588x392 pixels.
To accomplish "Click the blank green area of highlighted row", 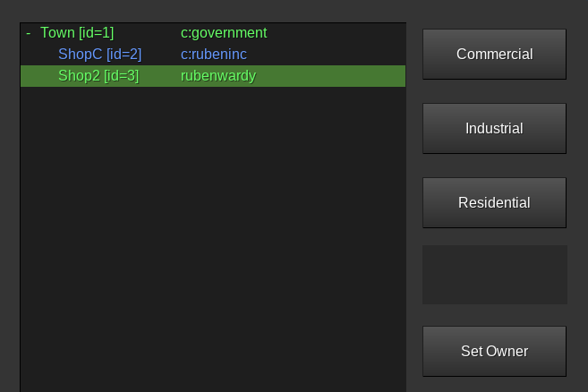I will (331, 76).
